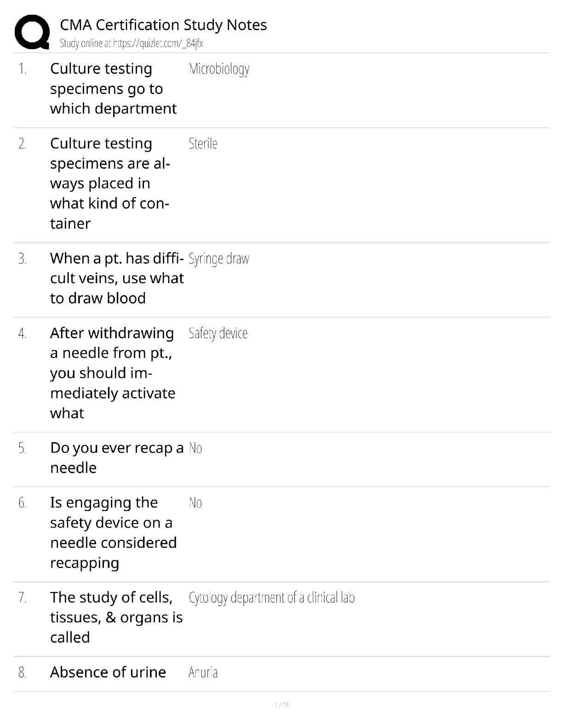Select the No answer for term 5
The height and width of the screenshot is (728, 563).
pyautogui.click(x=195, y=448)
